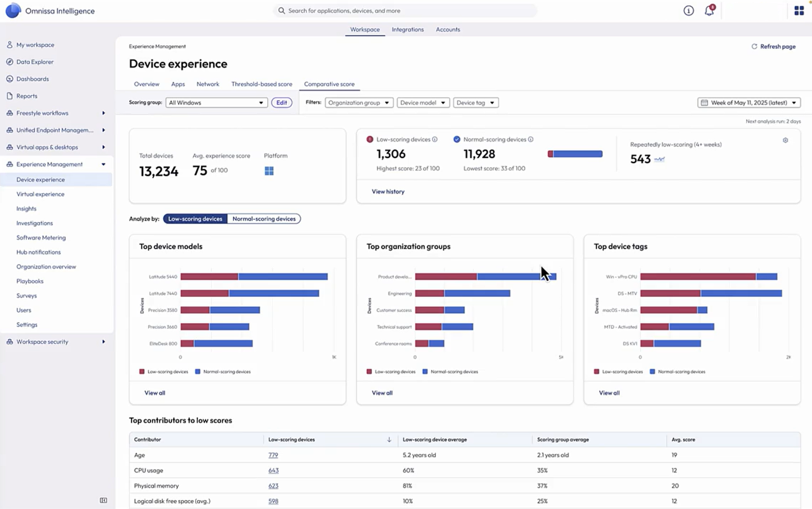Expand Unified Endpoint Management submenu arrow

104,130
